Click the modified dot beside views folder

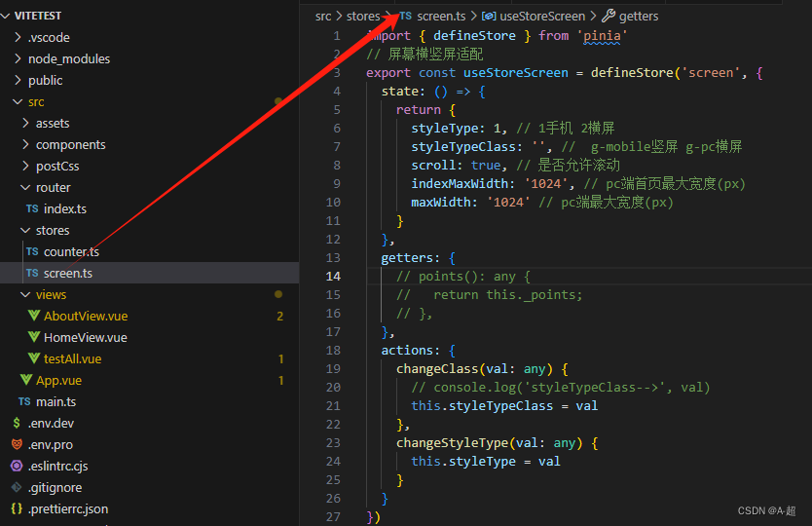point(278,294)
